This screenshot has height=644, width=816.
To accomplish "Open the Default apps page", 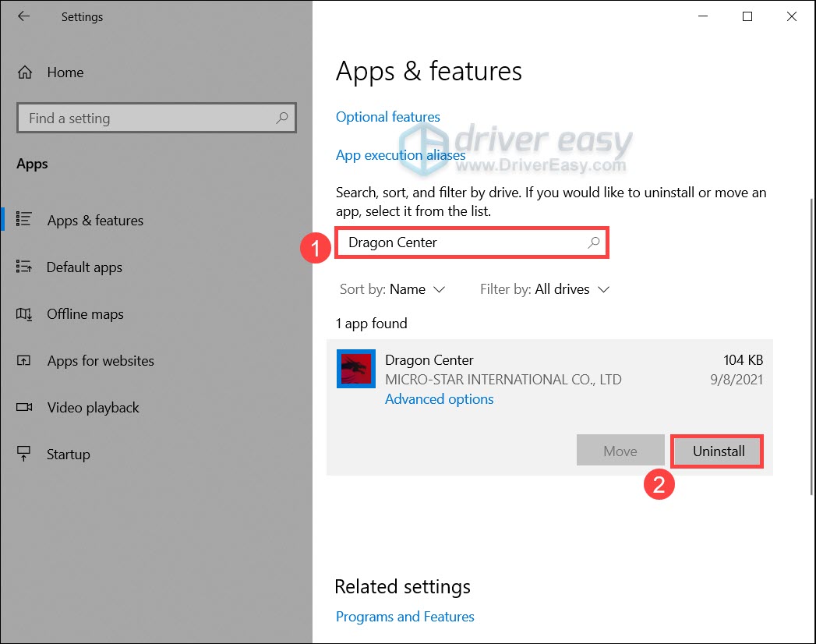I will [x=84, y=267].
